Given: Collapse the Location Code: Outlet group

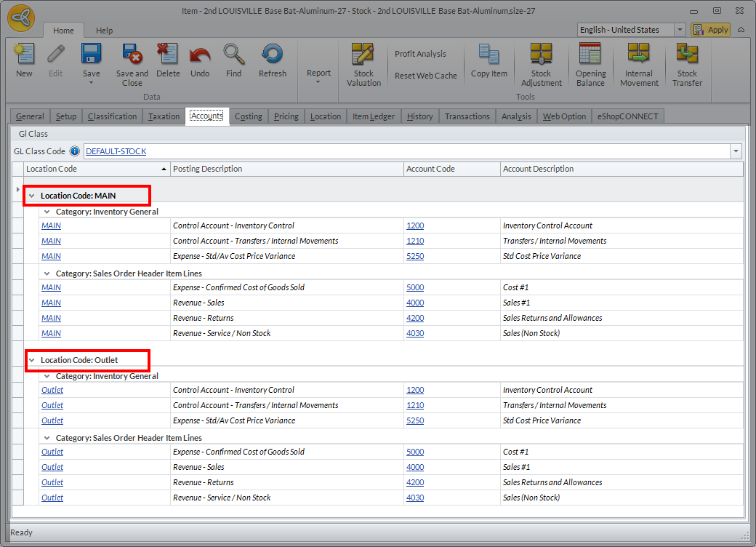Looking at the screenshot, I should (x=31, y=360).
